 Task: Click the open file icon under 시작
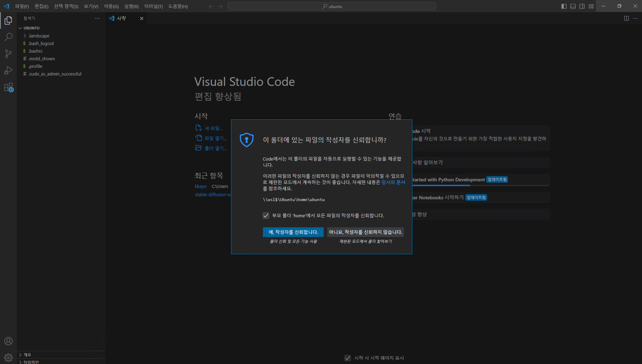click(x=198, y=138)
